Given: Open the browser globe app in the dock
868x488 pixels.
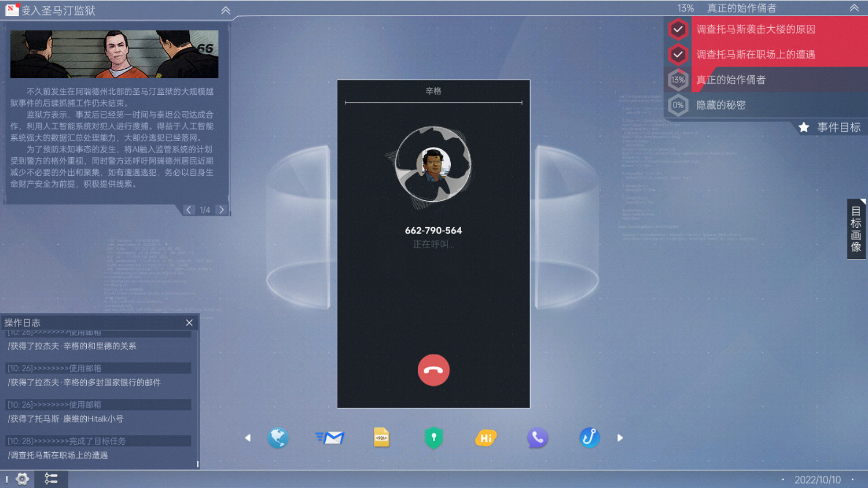Looking at the screenshot, I should point(278,438).
